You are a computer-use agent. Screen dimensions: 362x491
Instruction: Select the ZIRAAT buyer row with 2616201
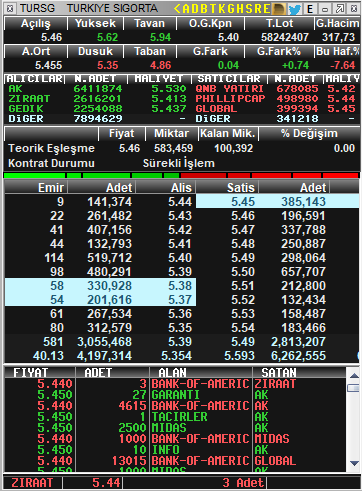tap(97, 99)
